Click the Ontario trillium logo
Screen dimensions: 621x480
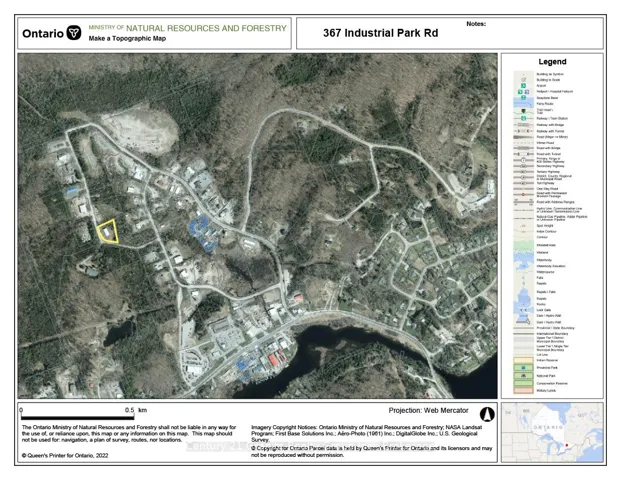(x=73, y=32)
